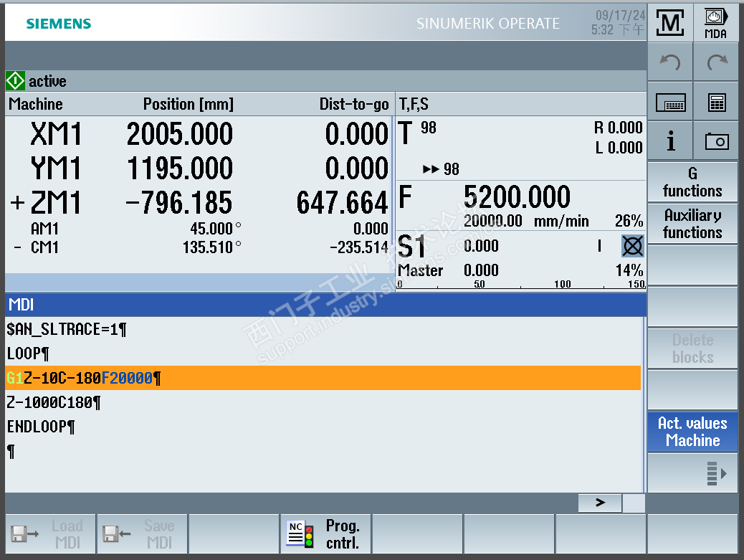Image resolution: width=744 pixels, height=560 pixels.
Task: Open Prog. cntrl. softkey
Action: (x=325, y=534)
